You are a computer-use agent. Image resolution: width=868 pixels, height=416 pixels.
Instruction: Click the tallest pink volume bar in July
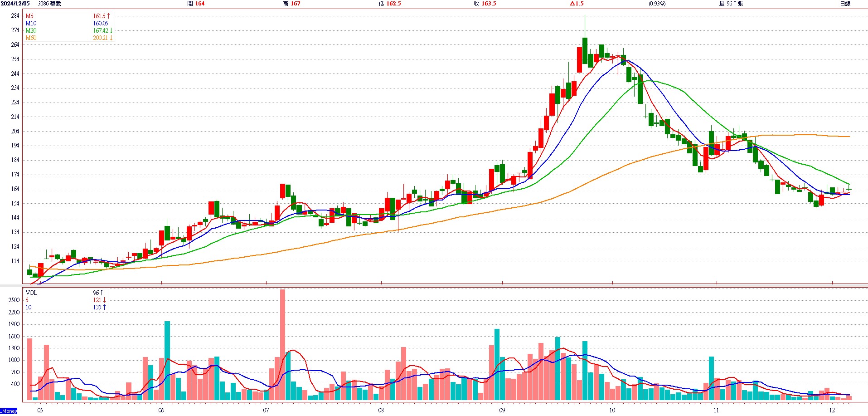(x=283, y=345)
